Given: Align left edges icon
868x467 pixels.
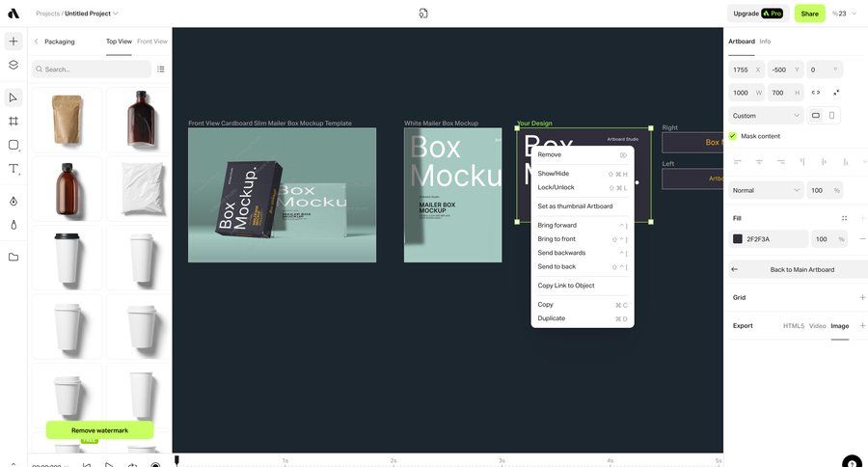Looking at the screenshot, I should pyautogui.click(x=738, y=162).
